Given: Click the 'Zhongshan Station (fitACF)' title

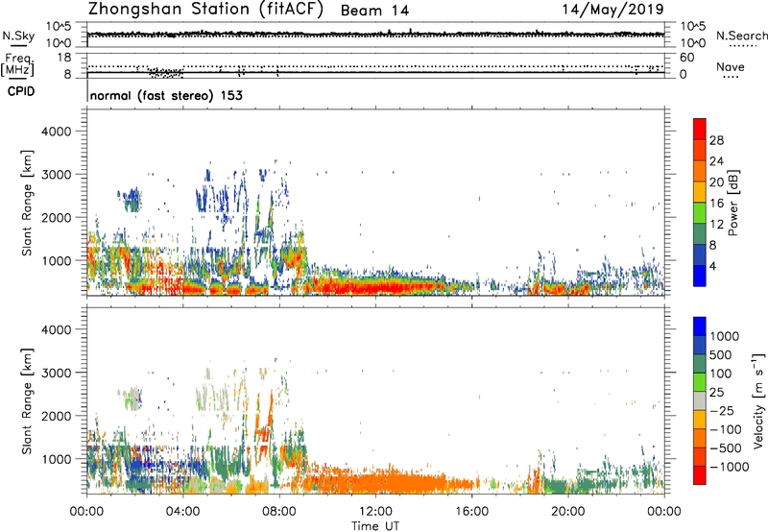Looking at the screenshot, I should pyautogui.click(x=205, y=10).
